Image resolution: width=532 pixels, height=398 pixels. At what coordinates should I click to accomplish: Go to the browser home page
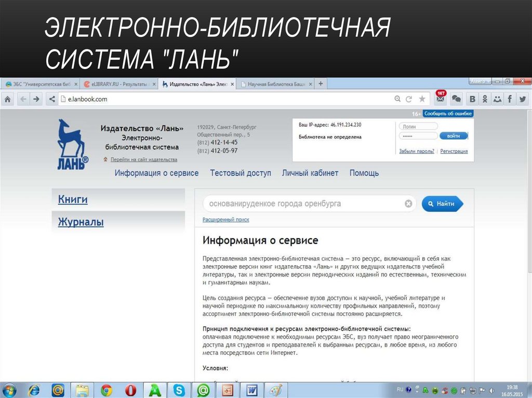7,99
